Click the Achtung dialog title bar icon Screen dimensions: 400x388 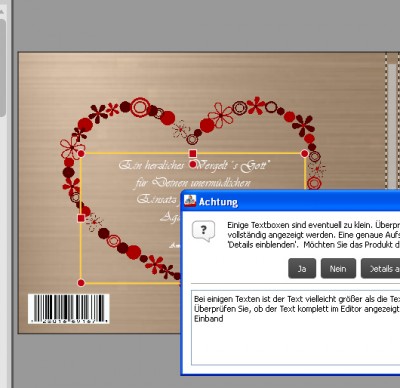190,201
